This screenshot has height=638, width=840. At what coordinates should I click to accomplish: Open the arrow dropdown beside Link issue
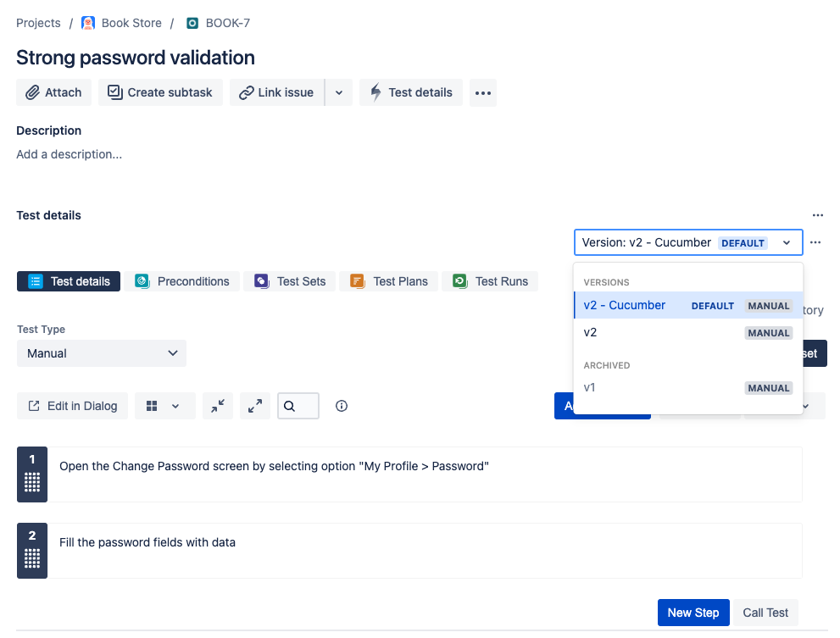click(339, 92)
